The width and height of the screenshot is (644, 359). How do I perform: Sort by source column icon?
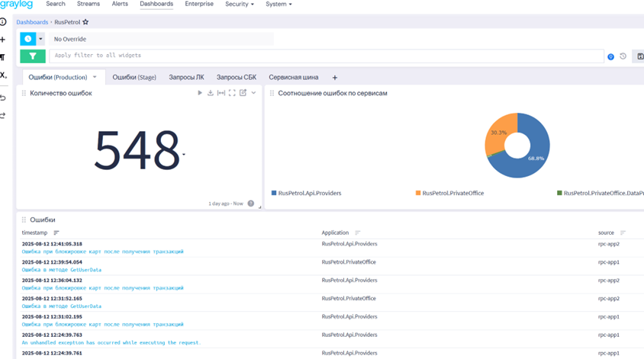(623, 232)
